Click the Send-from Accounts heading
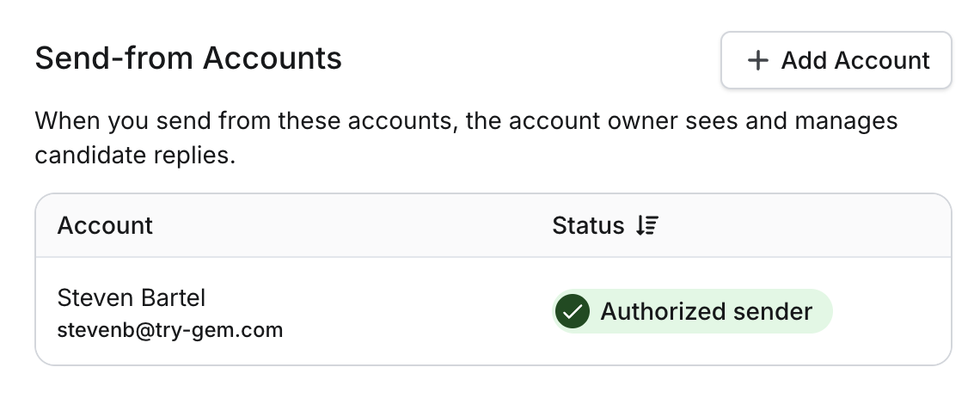This screenshot has width=980, height=404. (188, 58)
